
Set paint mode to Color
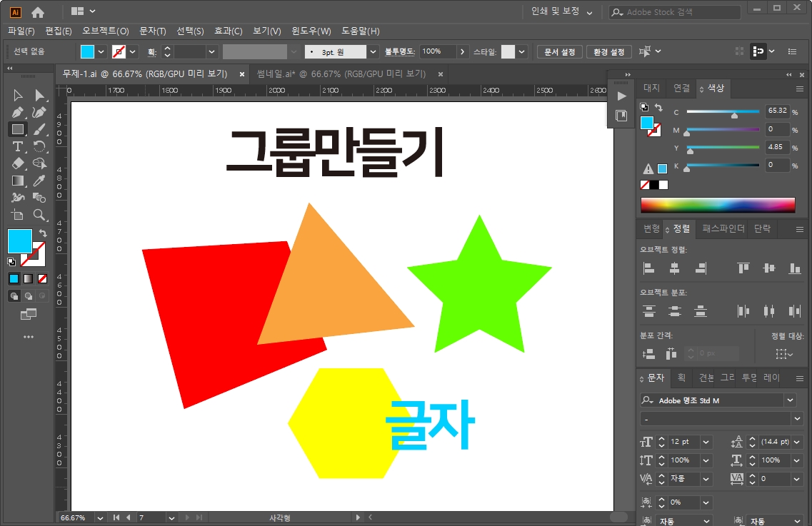[14, 279]
